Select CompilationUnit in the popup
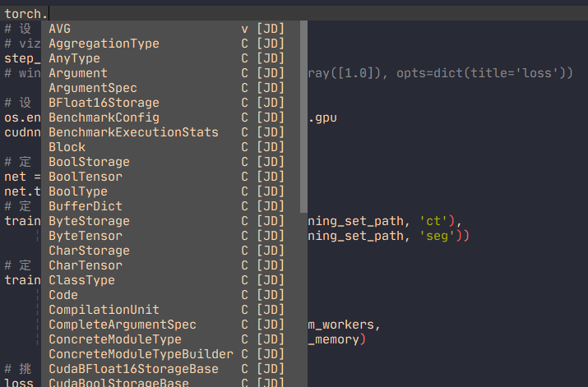The image size is (588, 387). pos(104,310)
